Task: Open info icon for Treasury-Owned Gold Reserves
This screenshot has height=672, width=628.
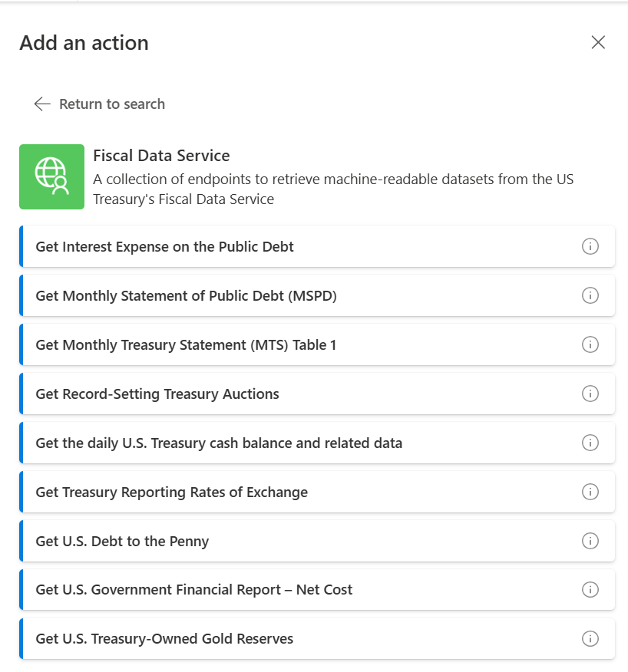Action: [590, 638]
